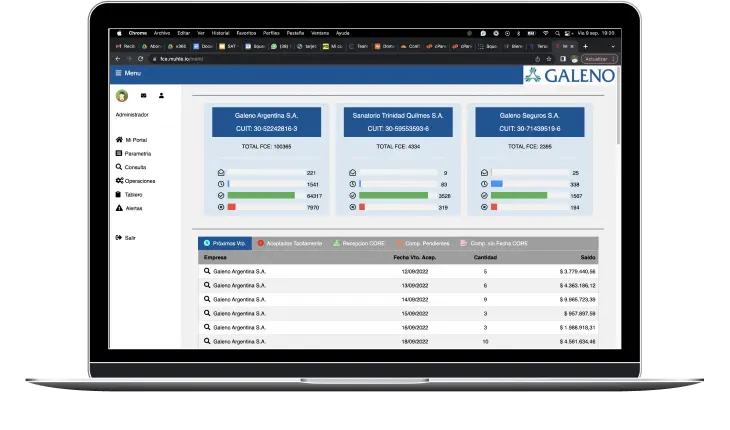
Task: Open Consulta in sidebar
Action: pyautogui.click(x=131, y=167)
